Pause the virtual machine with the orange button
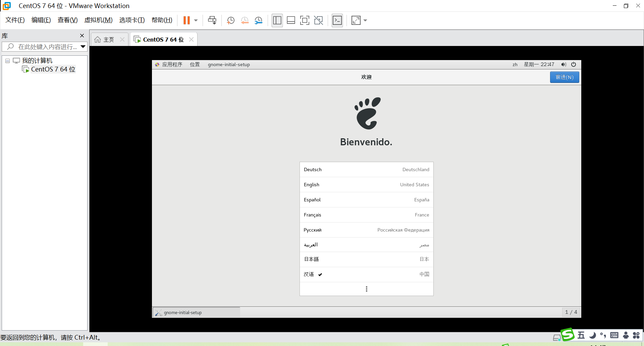 coord(186,20)
